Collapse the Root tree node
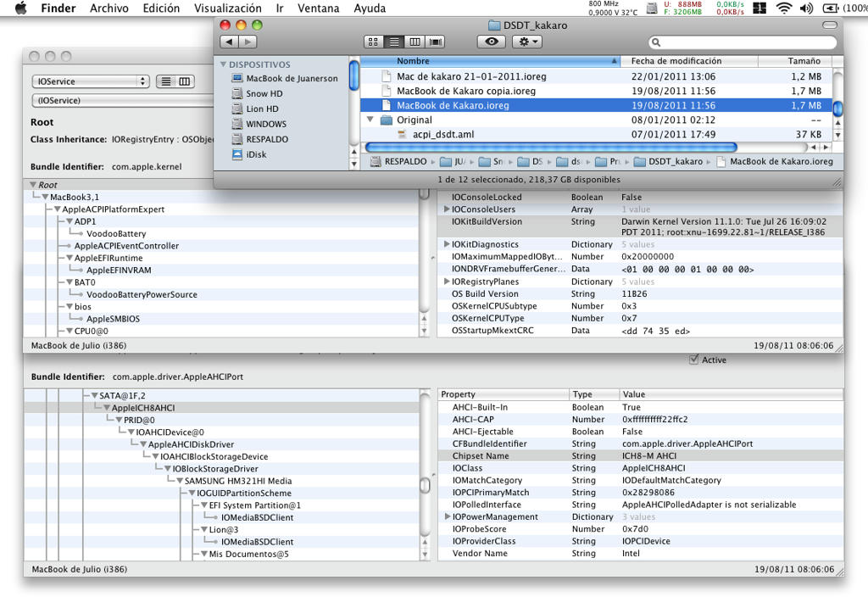Image resolution: width=868 pixels, height=608 pixels. (x=33, y=184)
